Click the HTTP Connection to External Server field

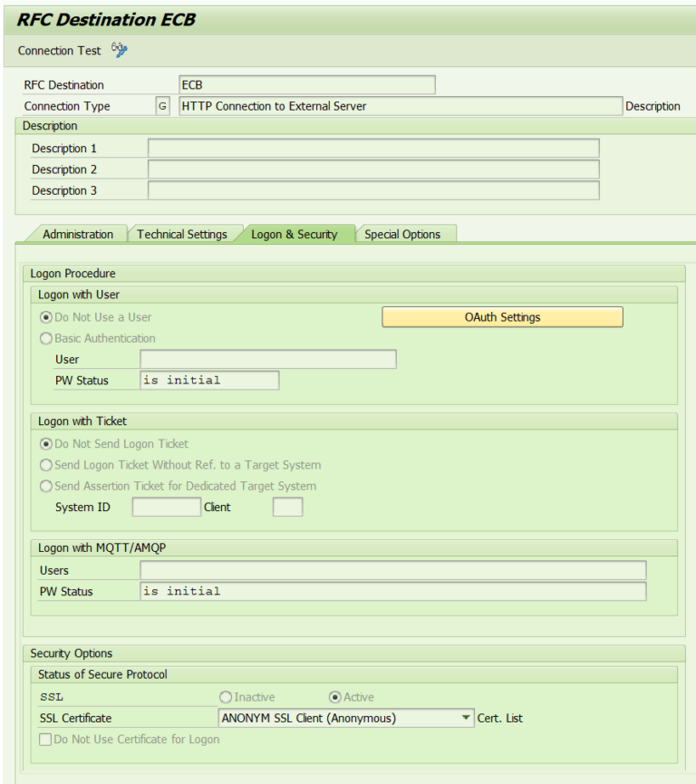coord(401,106)
